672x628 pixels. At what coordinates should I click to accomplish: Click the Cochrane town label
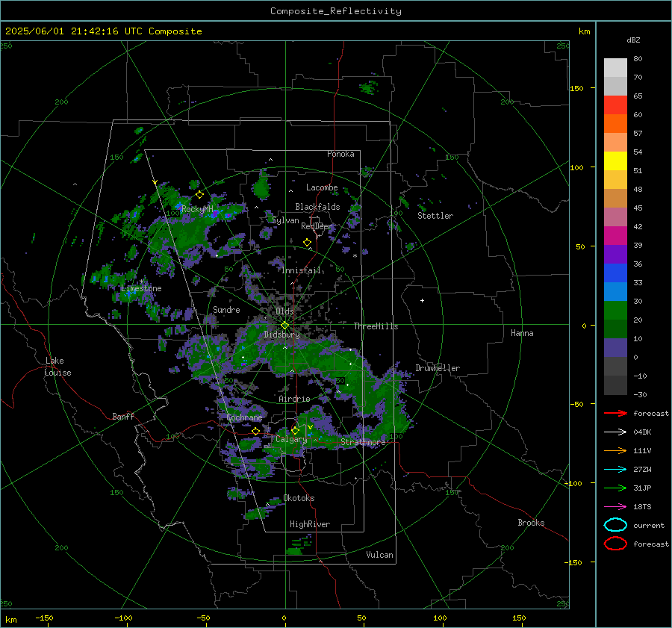(244, 417)
